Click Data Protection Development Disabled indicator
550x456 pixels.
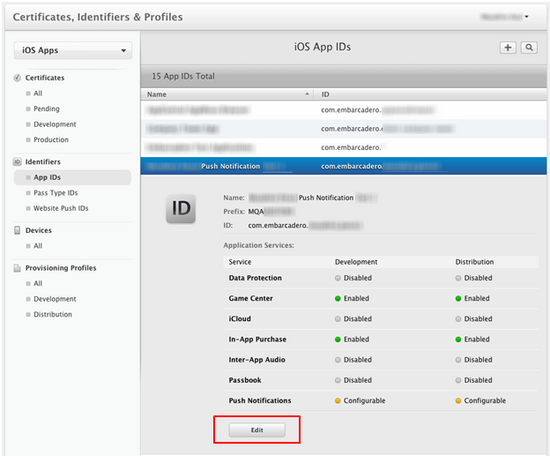(x=338, y=278)
